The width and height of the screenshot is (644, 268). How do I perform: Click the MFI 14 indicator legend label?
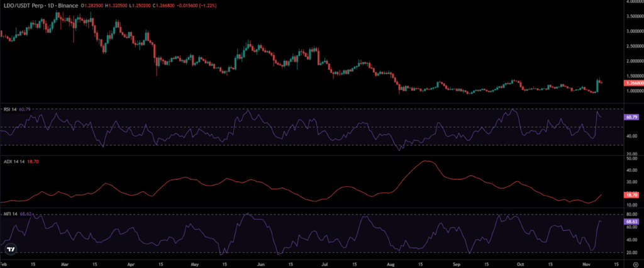point(10,214)
